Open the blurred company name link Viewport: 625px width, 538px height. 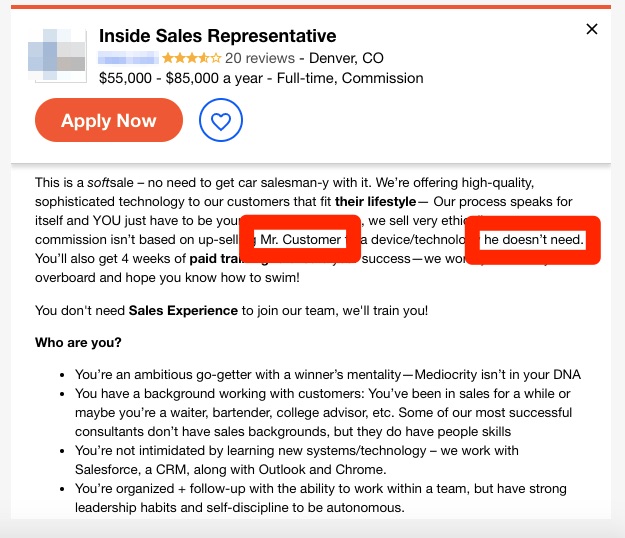coord(128,58)
